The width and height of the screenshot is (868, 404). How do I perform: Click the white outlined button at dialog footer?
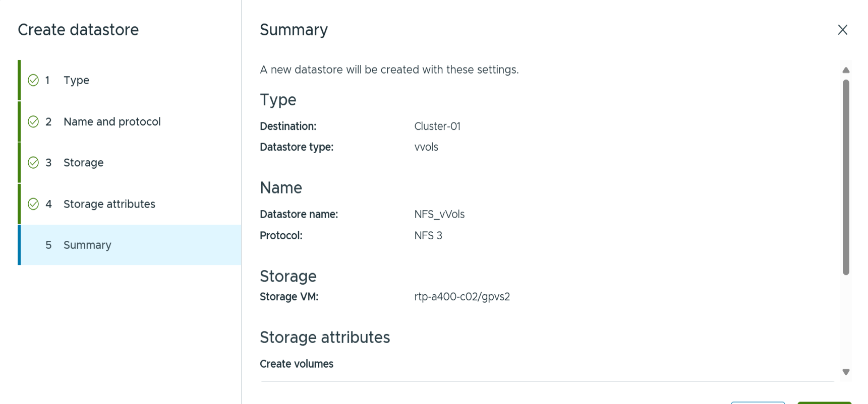coord(758,402)
